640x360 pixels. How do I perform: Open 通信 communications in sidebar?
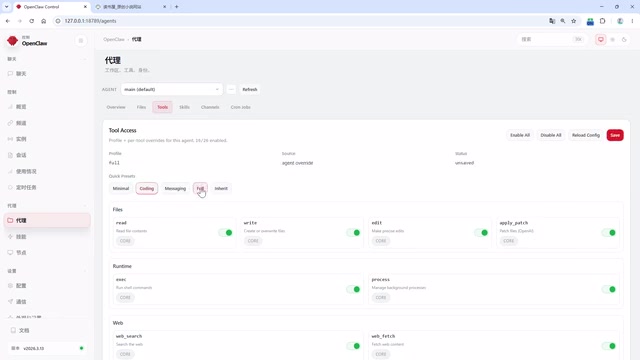coord(47,302)
